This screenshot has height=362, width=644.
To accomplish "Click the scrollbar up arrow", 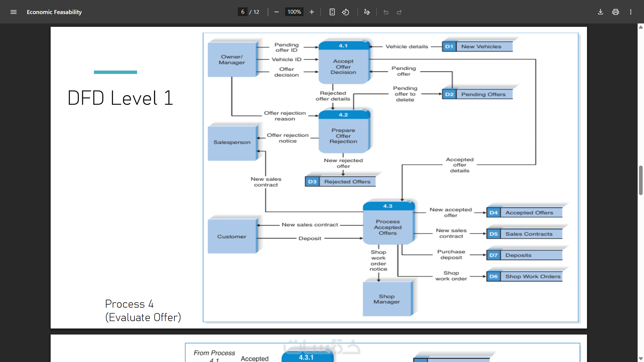I will click(641, 27).
